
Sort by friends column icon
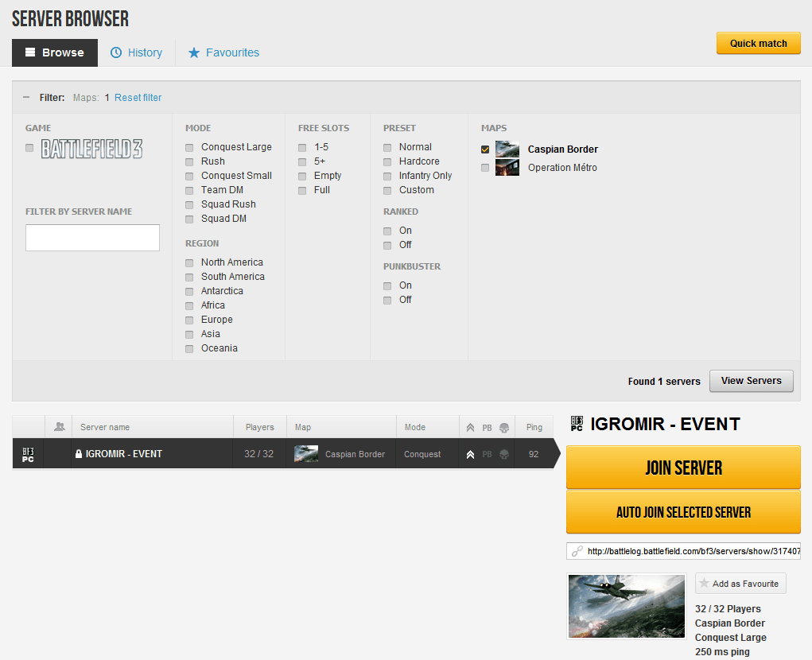pyautogui.click(x=60, y=427)
